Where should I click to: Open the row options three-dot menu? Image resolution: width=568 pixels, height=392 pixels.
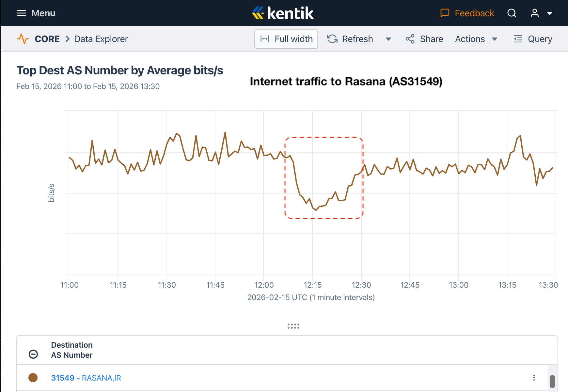click(x=534, y=378)
